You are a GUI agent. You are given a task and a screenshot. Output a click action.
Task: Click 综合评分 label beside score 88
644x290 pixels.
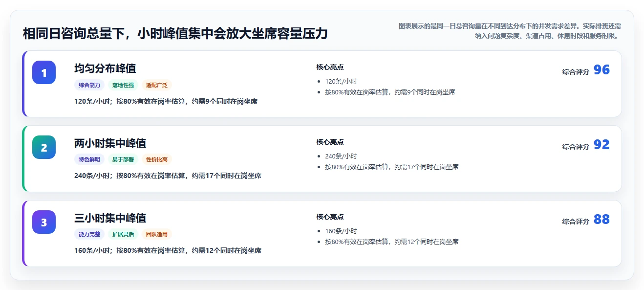tap(576, 222)
